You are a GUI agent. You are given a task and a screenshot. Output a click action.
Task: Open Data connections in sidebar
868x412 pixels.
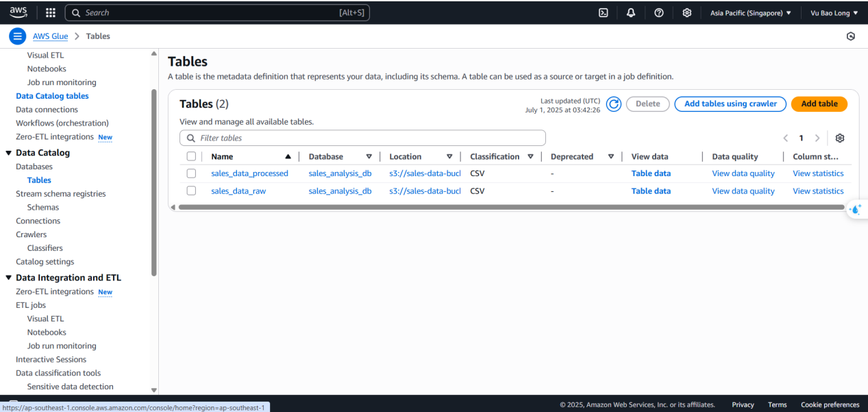47,110
